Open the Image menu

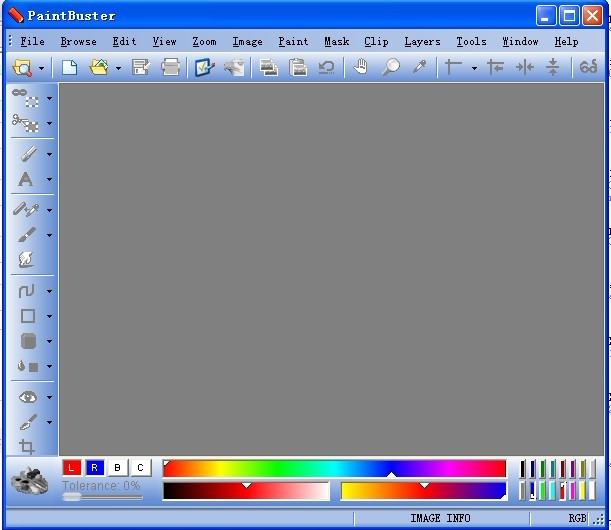(247, 41)
